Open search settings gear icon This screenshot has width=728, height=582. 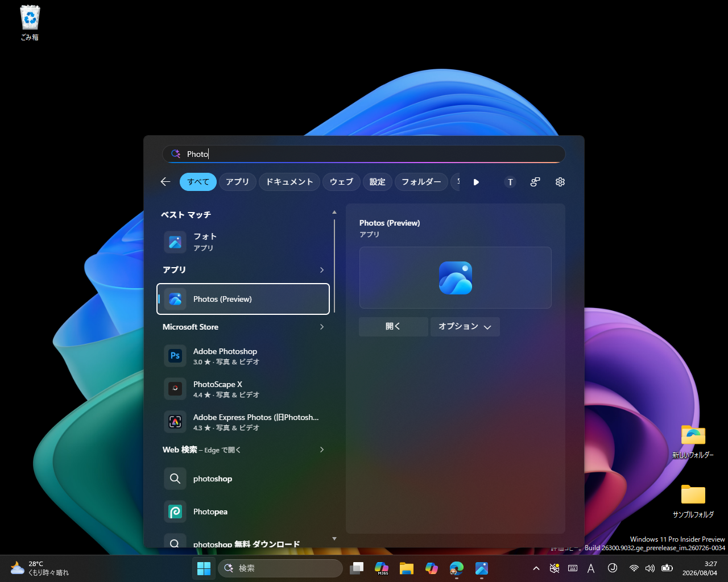point(560,182)
